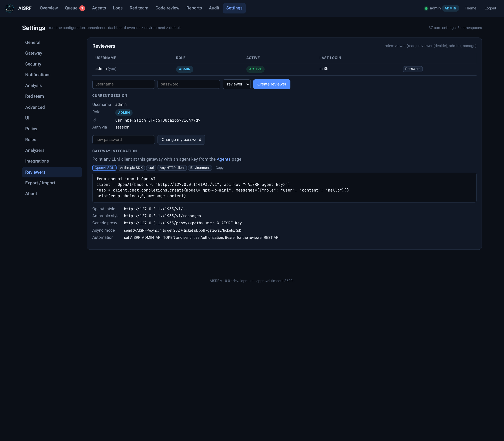The image size is (504, 441).
Task: Open Red team in top navigation
Action: pyautogui.click(x=139, y=8)
